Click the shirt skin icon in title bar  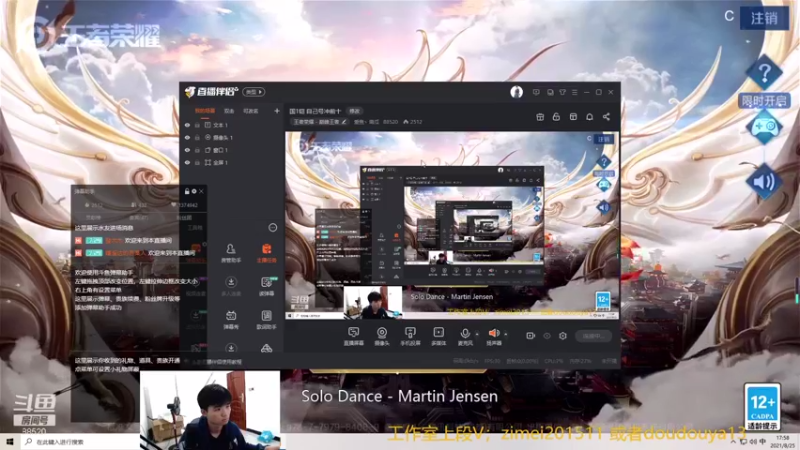tap(562, 92)
